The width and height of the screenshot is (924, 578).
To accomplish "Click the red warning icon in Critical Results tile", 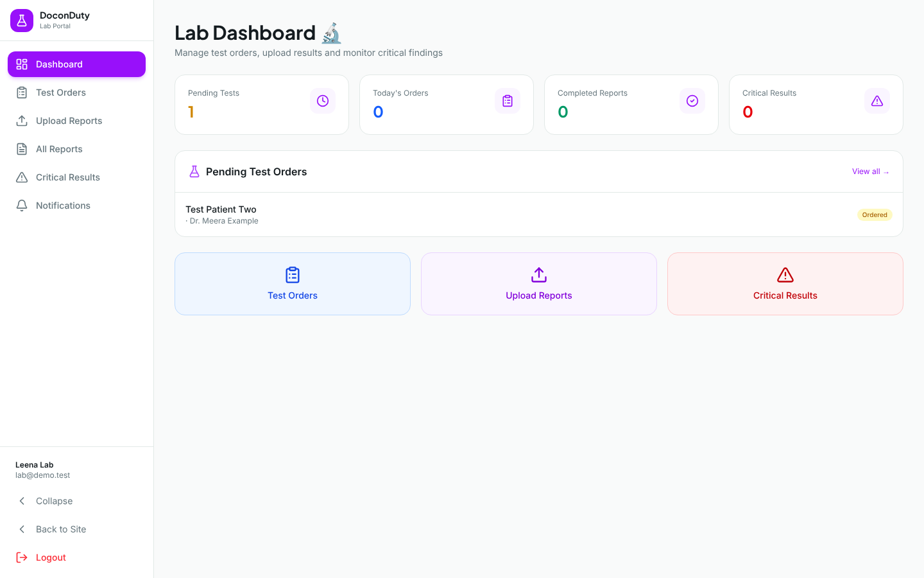I will 785,275.
